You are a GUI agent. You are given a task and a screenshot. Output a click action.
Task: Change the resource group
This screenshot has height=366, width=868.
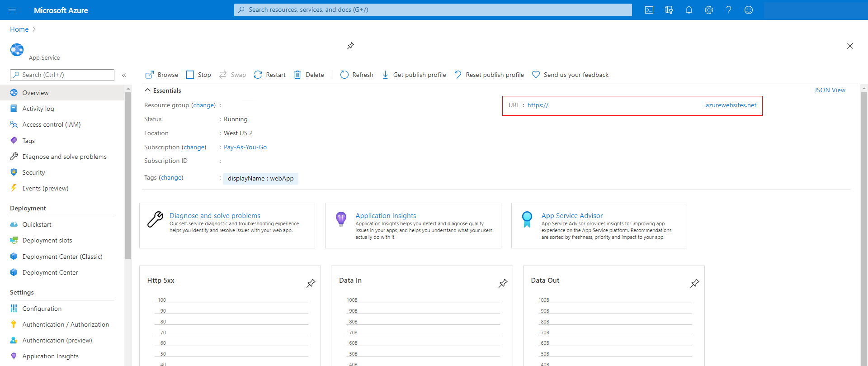tap(203, 105)
